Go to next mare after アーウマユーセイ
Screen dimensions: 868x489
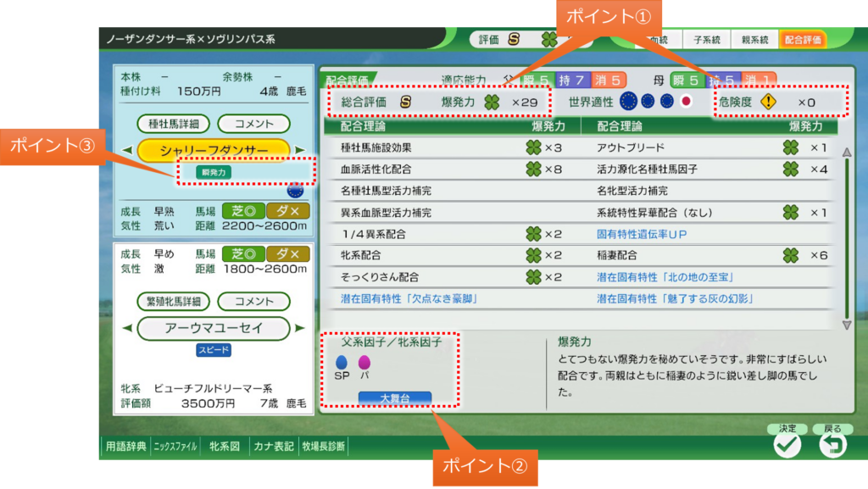click(x=299, y=328)
